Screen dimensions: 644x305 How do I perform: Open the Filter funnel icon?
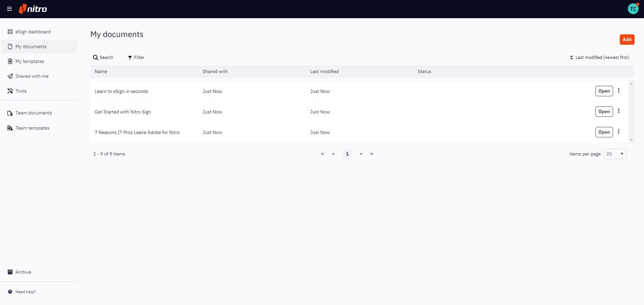130,58
